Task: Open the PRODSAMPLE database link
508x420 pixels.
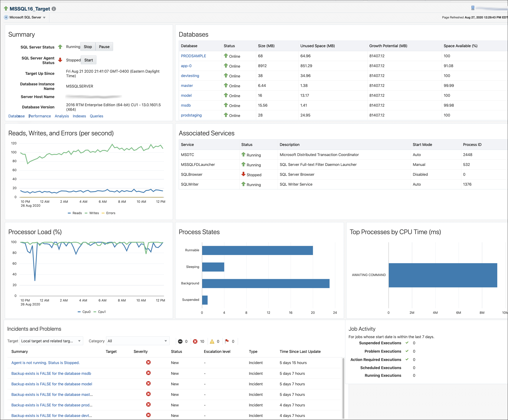Action: (x=193, y=56)
